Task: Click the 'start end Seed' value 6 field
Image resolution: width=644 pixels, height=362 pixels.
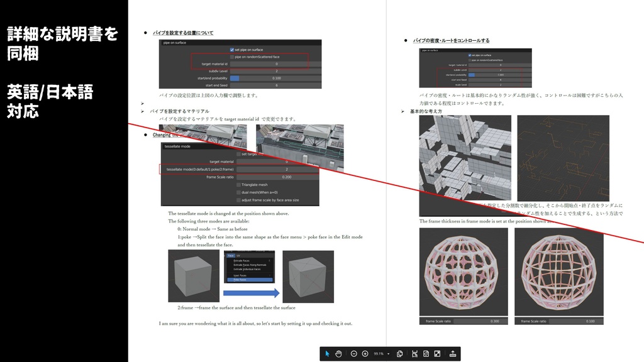Action: click(275, 85)
